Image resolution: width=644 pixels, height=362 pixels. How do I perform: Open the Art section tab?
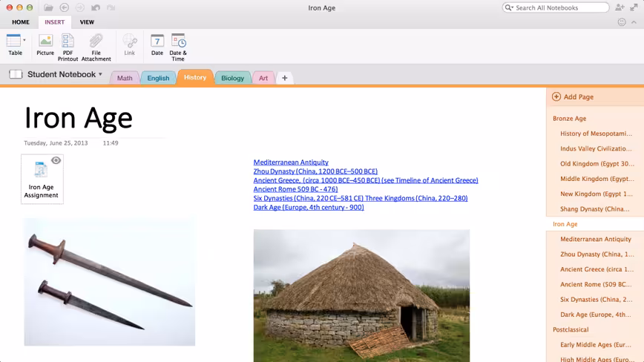click(263, 78)
